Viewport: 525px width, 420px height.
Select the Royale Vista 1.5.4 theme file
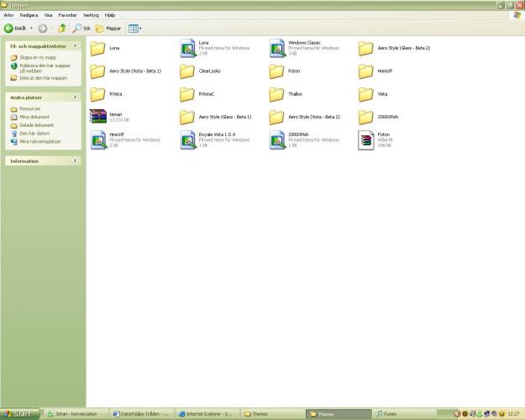pos(188,139)
